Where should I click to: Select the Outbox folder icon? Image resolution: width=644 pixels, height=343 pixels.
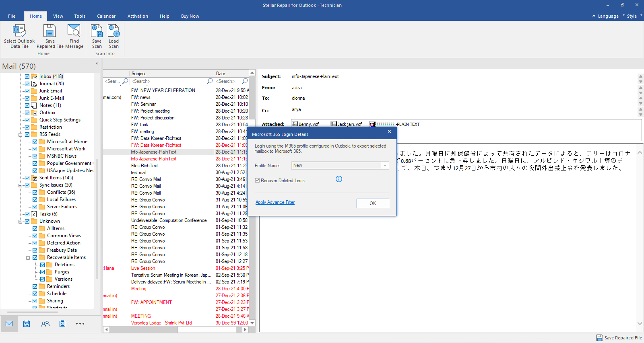(34, 113)
